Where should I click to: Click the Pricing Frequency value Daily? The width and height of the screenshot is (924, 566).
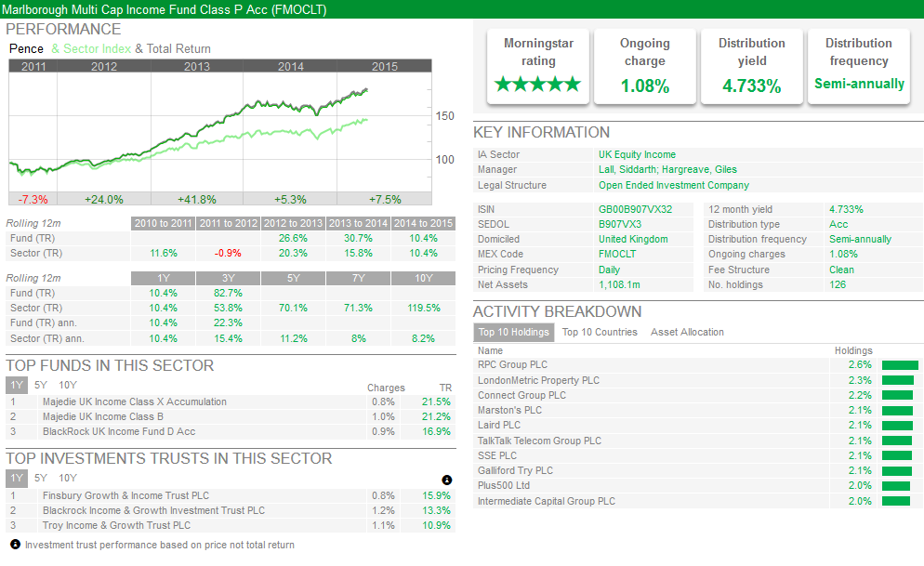[x=609, y=270]
